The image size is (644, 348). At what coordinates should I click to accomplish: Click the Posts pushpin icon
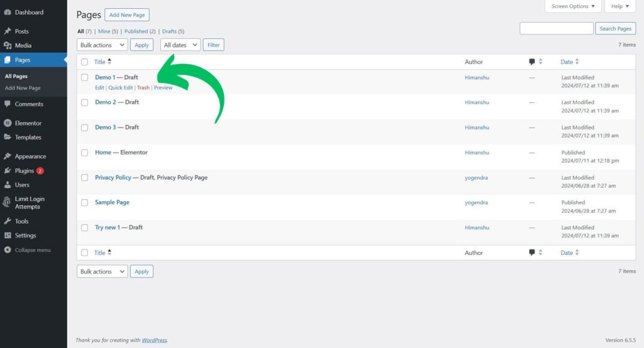point(8,31)
